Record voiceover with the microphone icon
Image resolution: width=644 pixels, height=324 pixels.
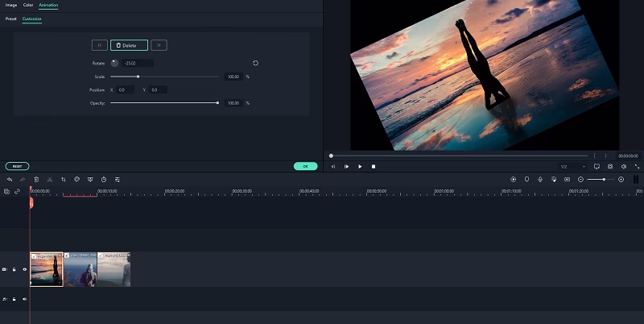click(x=540, y=179)
